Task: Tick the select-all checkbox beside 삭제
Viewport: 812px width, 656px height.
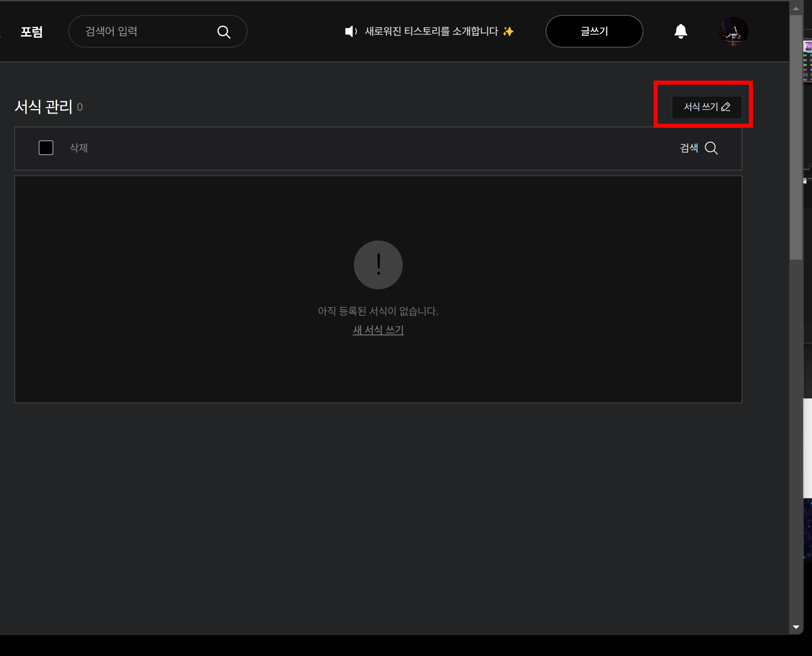Action: tap(46, 148)
